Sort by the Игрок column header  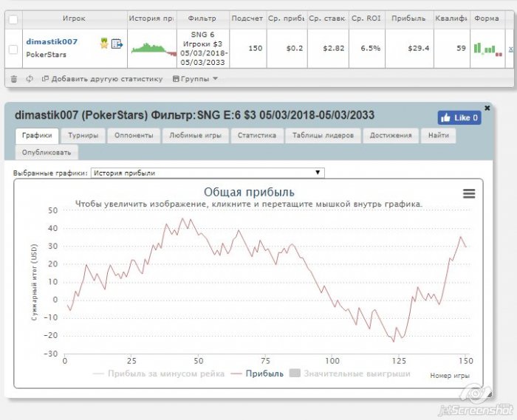click(x=74, y=18)
